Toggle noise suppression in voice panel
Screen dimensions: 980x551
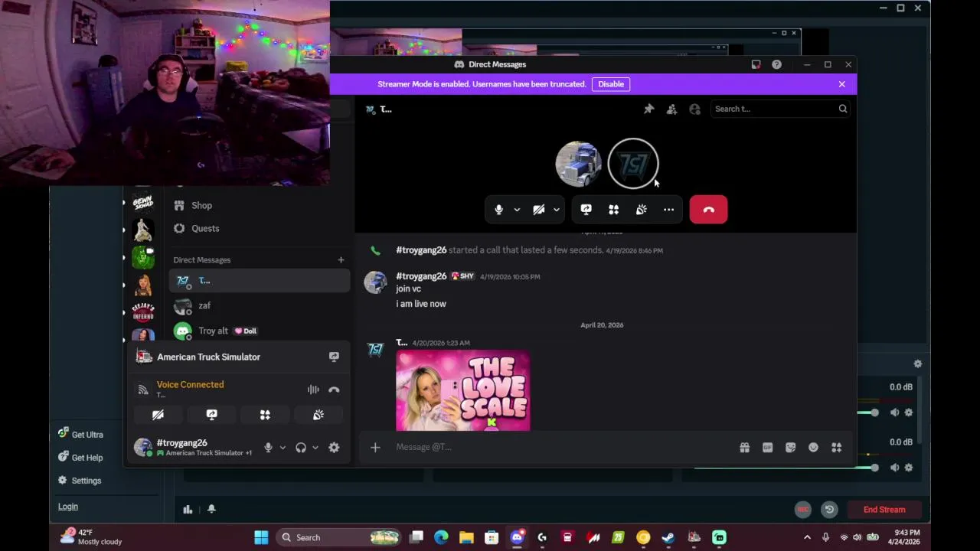[313, 390]
